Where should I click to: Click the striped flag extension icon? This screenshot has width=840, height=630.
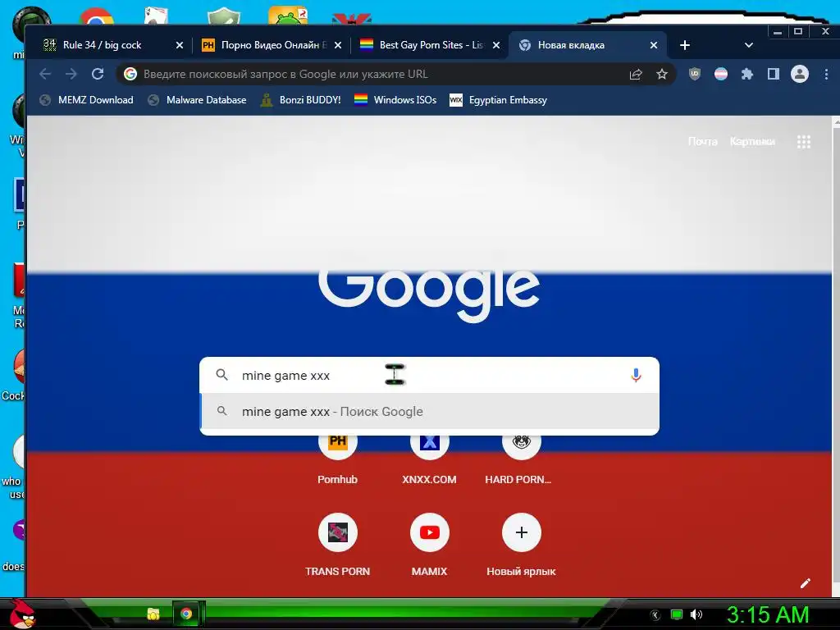(721, 74)
